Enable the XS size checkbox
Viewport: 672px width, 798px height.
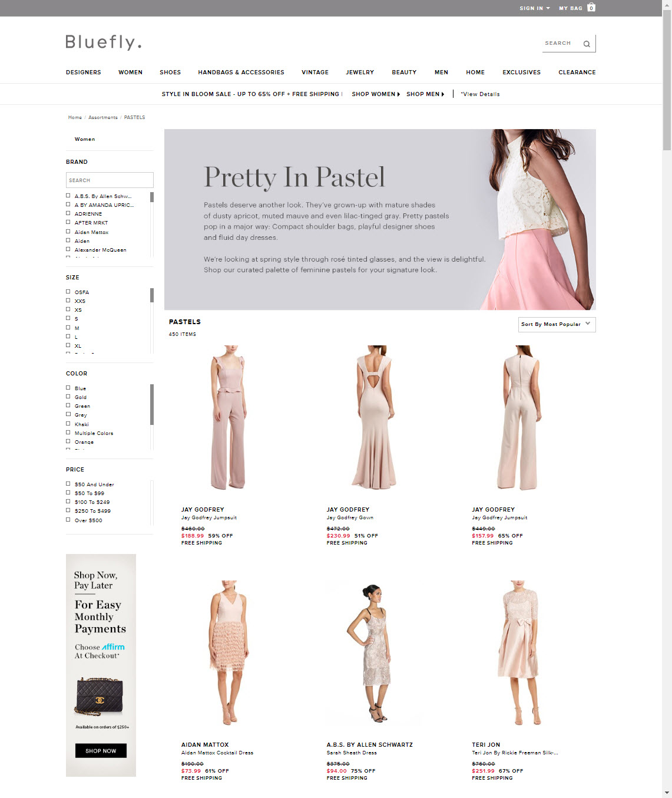pyautogui.click(x=68, y=309)
